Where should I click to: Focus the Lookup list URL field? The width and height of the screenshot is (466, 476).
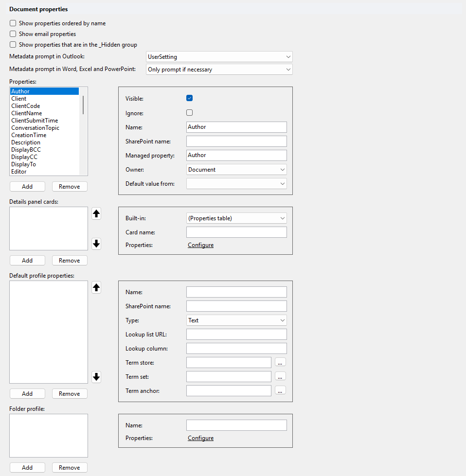coord(236,334)
